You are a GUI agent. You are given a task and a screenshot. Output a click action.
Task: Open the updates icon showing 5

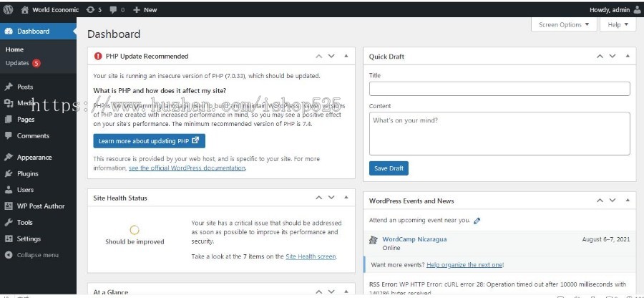[94, 10]
